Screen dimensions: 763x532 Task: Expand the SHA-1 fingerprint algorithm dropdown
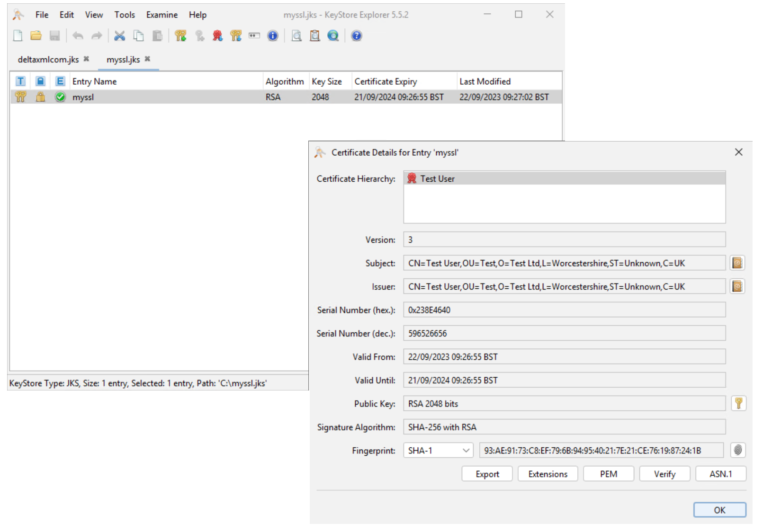(x=466, y=451)
